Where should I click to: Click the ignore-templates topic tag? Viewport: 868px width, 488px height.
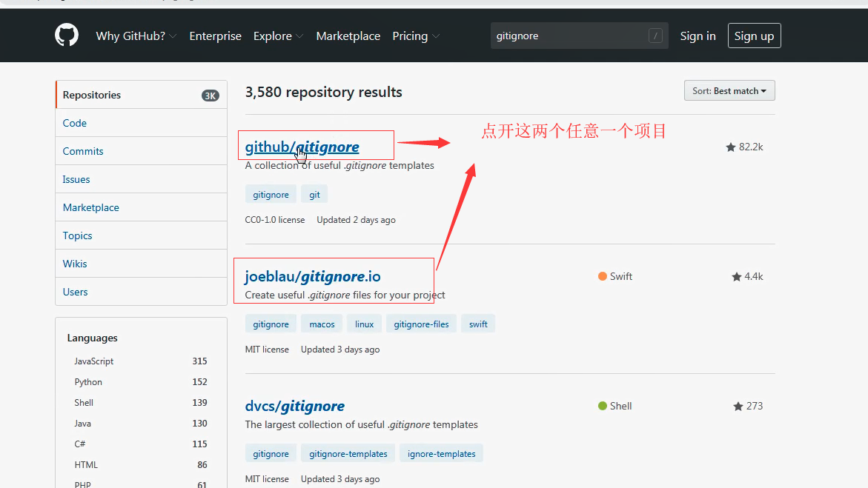pyautogui.click(x=441, y=454)
